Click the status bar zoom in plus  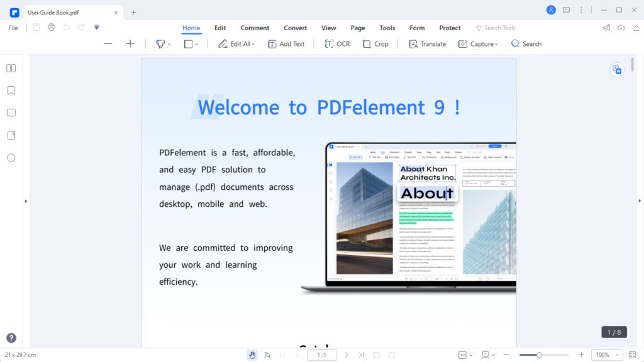(x=581, y=355)
